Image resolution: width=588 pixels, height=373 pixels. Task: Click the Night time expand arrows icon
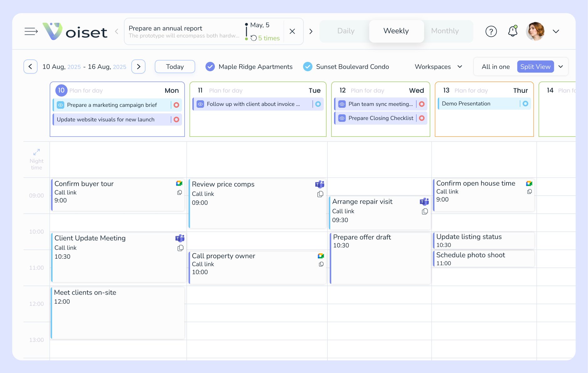(x=36, y=152)
